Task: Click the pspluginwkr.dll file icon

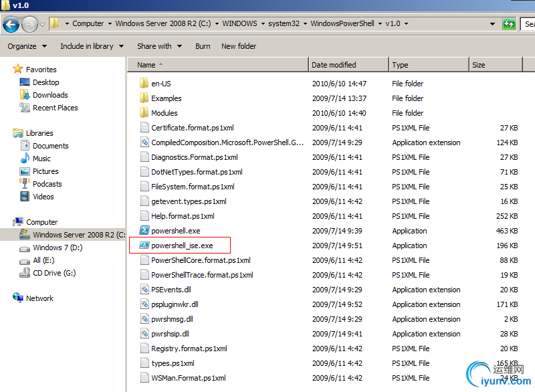Action: pos(144,304)
